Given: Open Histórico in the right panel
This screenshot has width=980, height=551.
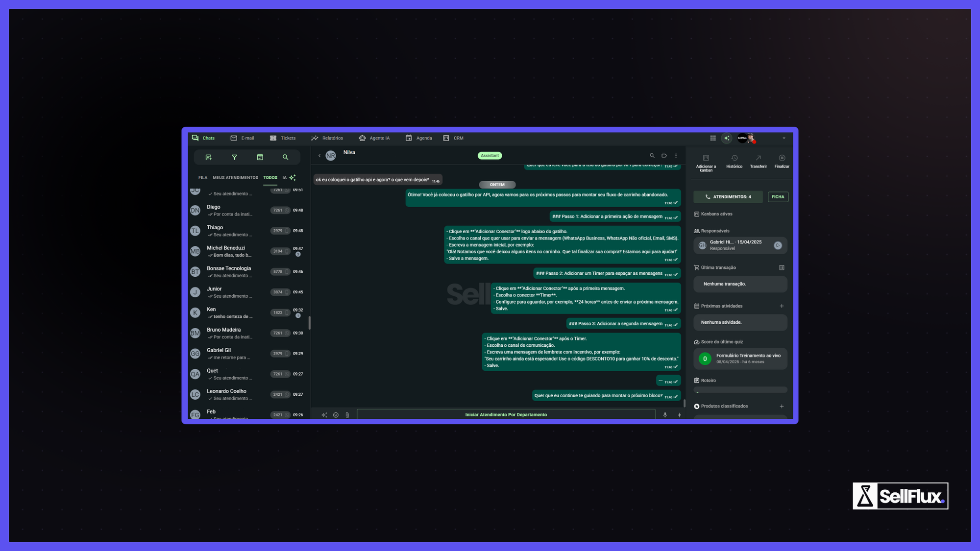Looking at the screenshot, I should point(735,162).
